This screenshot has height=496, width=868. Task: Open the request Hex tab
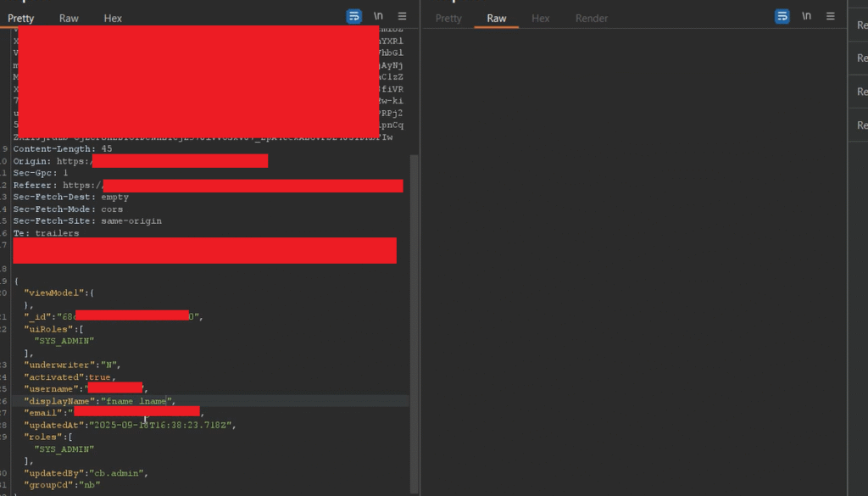coord(113,18)
